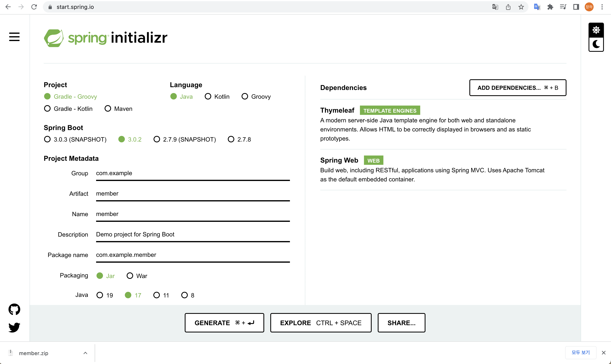Viewport: 611px width, 364px height.
Task: Reload the page
Action: 34,7
